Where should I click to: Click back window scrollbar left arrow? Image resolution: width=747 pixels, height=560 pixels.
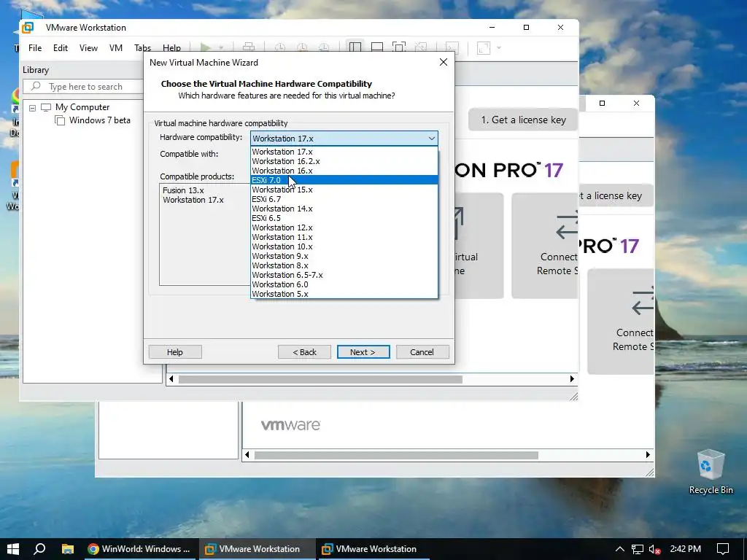[247, 455]
